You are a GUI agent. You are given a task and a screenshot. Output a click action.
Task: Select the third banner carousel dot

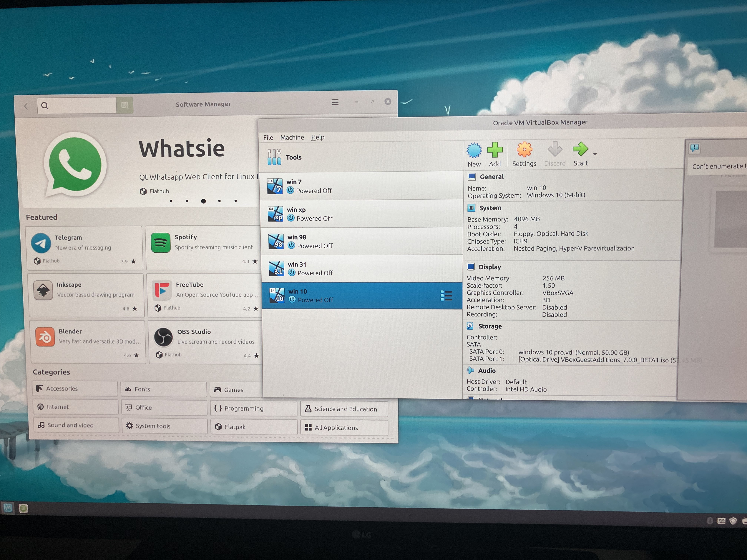coord(203,201)
